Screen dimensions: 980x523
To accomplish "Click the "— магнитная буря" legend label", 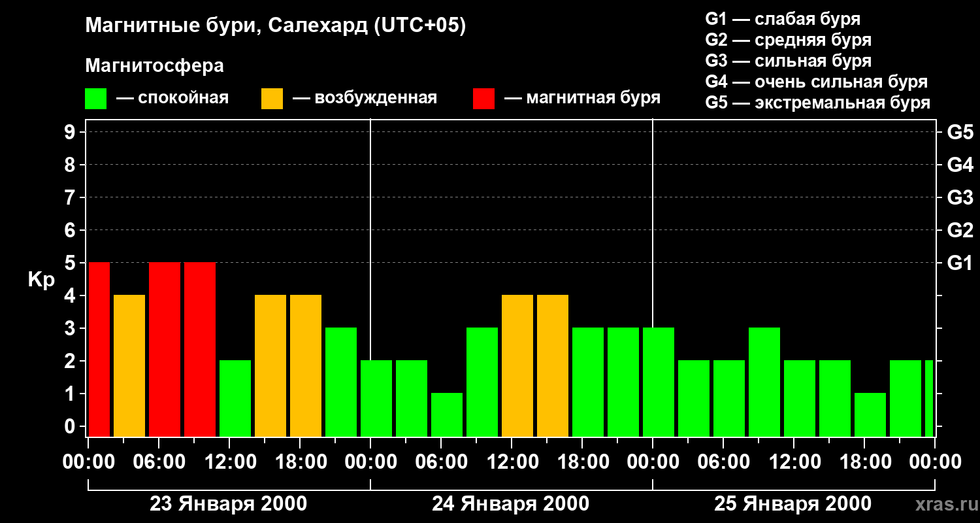I will pos(583,98).
